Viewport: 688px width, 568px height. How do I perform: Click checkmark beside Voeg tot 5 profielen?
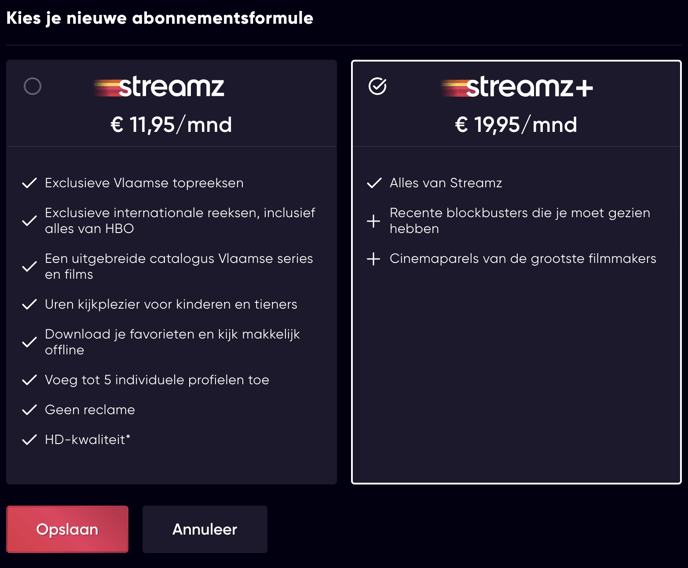[29, 380]
